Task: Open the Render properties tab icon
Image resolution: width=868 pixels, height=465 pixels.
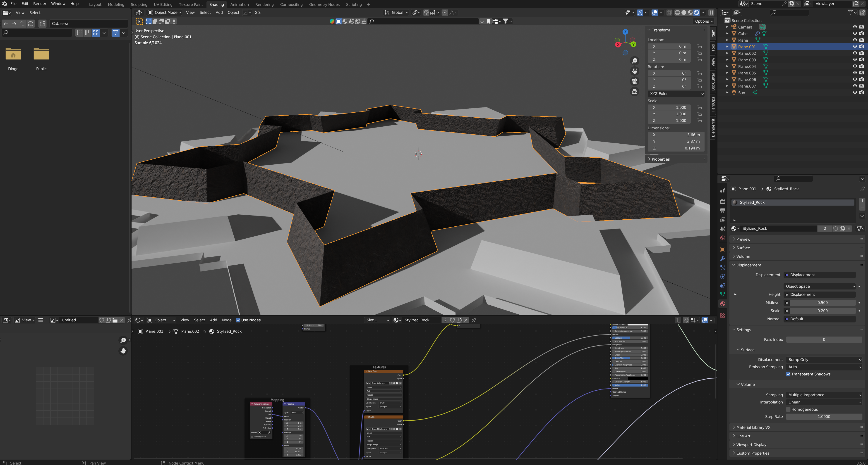Action: (722, 201)
